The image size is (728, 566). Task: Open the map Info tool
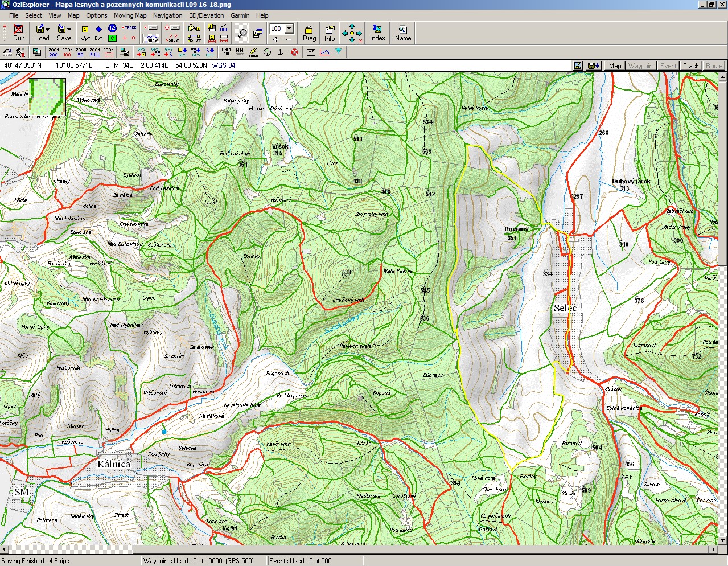tap(330, 32)
